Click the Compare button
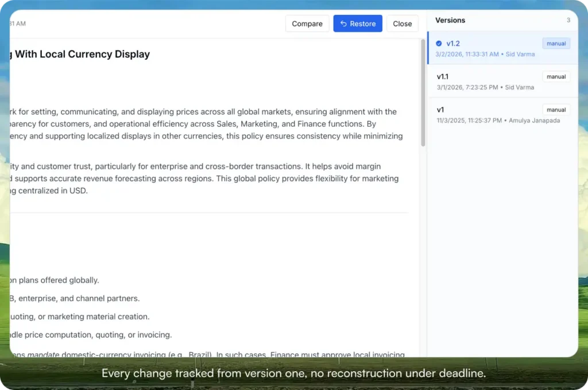The width and height of the screenshot is (588, 390). [x=307, y=24]
